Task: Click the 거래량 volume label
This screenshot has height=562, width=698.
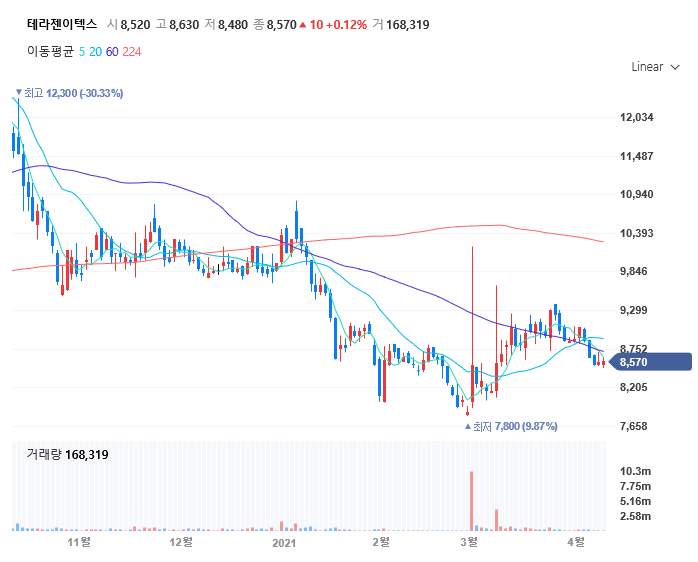Action: coord(44,454)
